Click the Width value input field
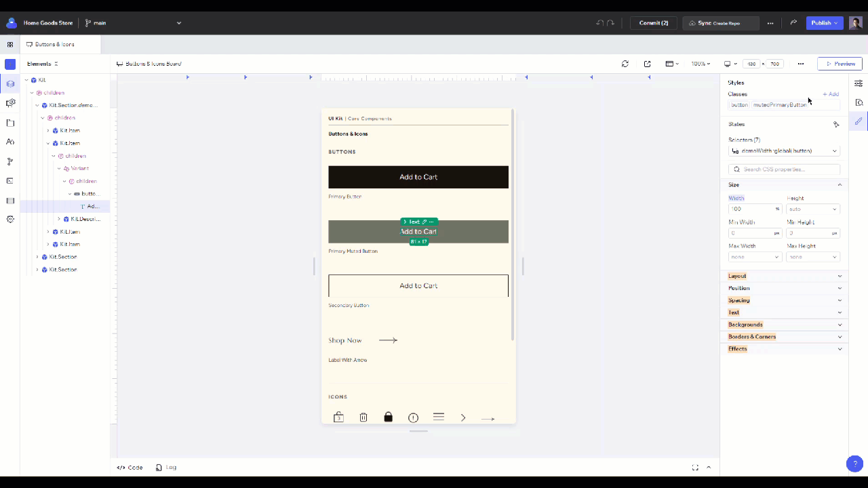Screen dimensions: 868x488 [751, 209]
